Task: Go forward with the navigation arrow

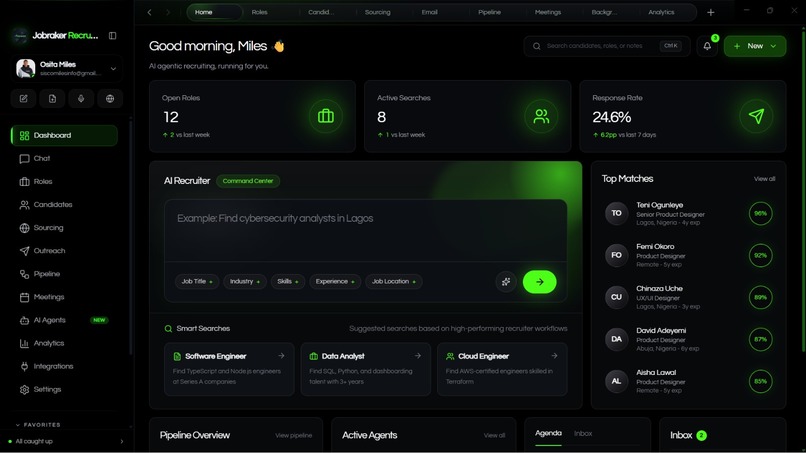Action: [x=168, y=12]
